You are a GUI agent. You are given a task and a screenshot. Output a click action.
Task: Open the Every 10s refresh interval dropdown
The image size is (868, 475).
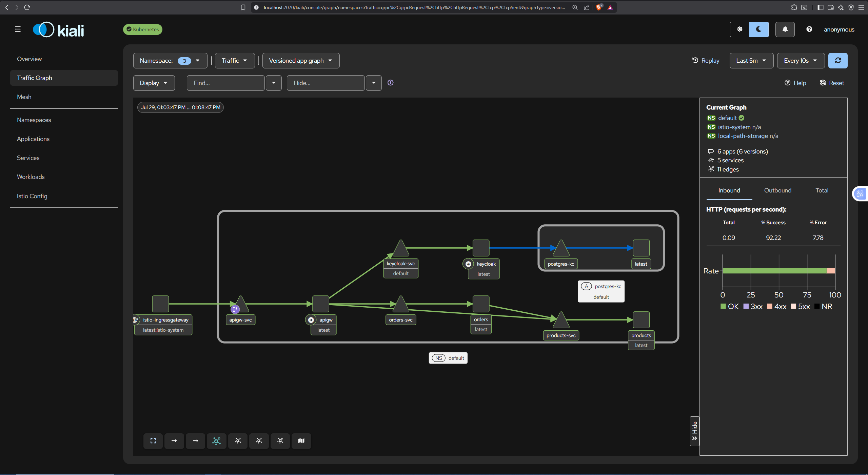click(x=801, y=61)
